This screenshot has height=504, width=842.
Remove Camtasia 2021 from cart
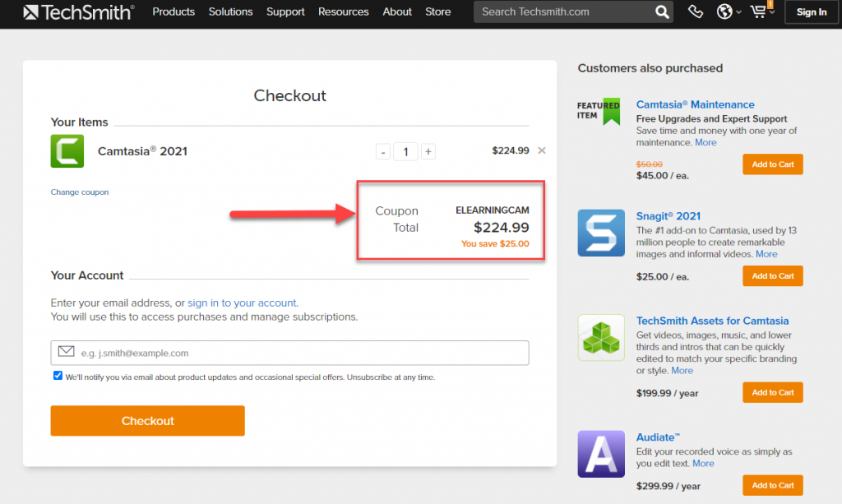(542, 150)
